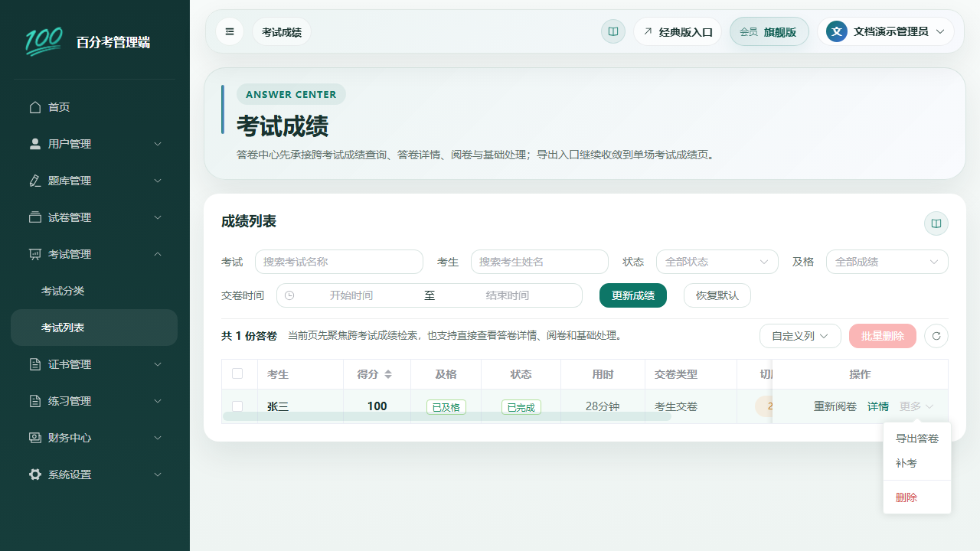Click the 结束时间 date field

pos(508,295)
